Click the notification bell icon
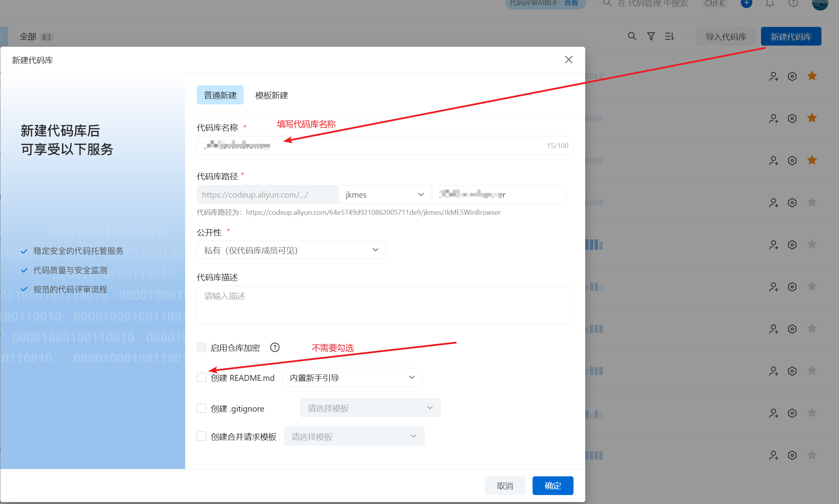This screenshot has width=839, height=504. (770, 4)
